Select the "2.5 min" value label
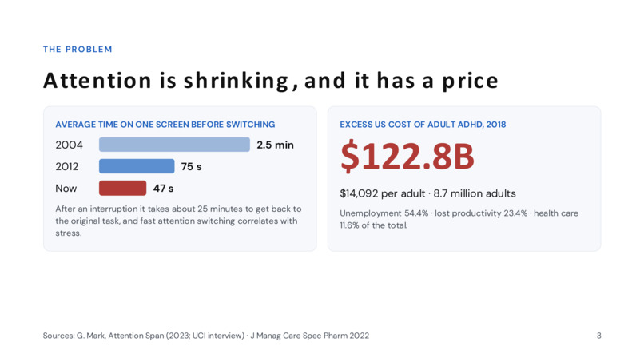Image resolution: width=644 pixels, height=362 pixels. (275, 145)
